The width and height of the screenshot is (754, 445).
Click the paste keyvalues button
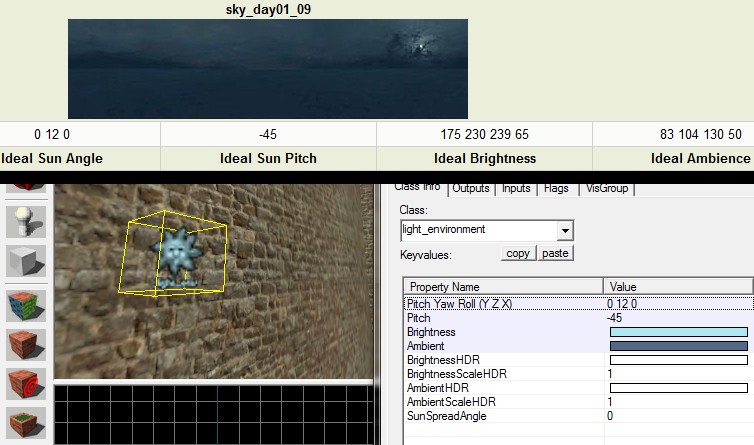pos(555,253)
